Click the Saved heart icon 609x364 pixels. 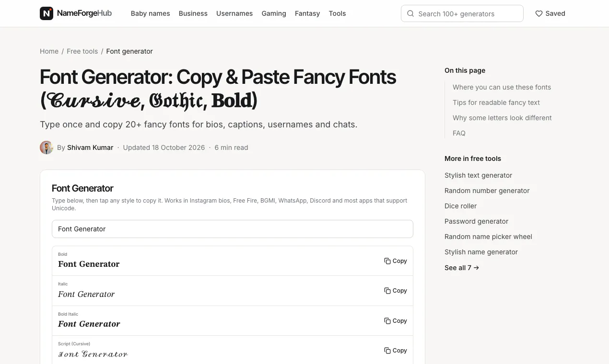pos(539,13)
